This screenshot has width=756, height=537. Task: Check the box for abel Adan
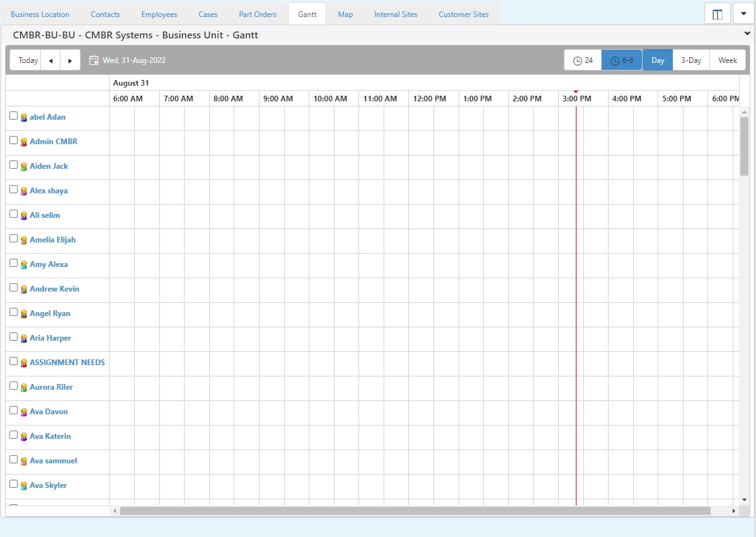click(x=14, y=116)
